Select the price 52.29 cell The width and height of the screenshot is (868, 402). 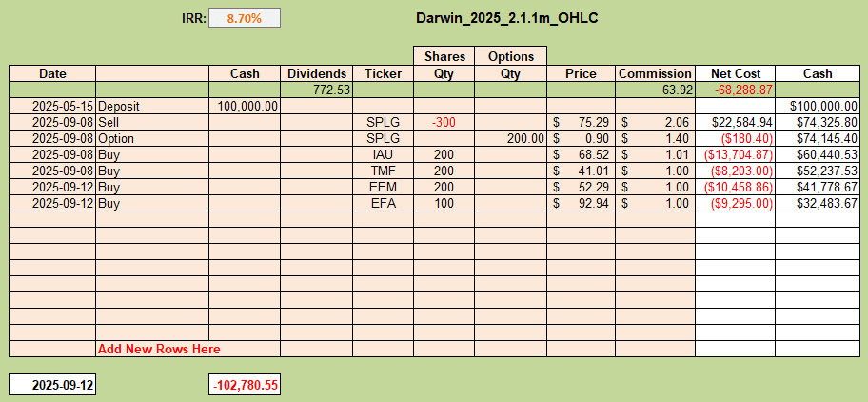point(582,187)
